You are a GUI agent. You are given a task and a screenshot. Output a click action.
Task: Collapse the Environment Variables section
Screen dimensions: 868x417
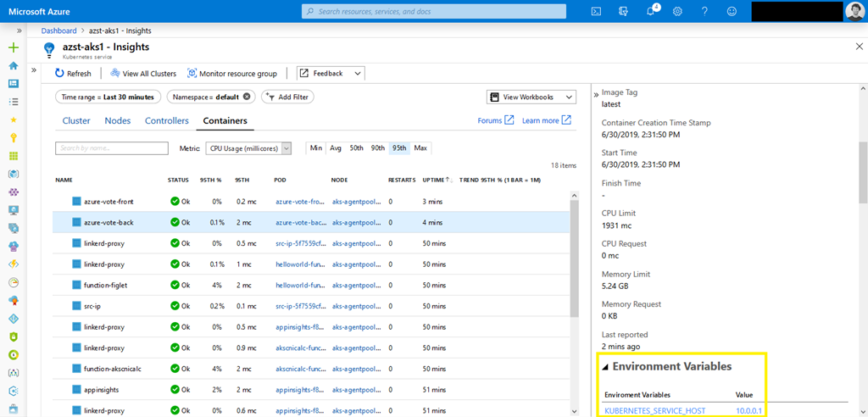pyautogui.click(x=605, y=367)
